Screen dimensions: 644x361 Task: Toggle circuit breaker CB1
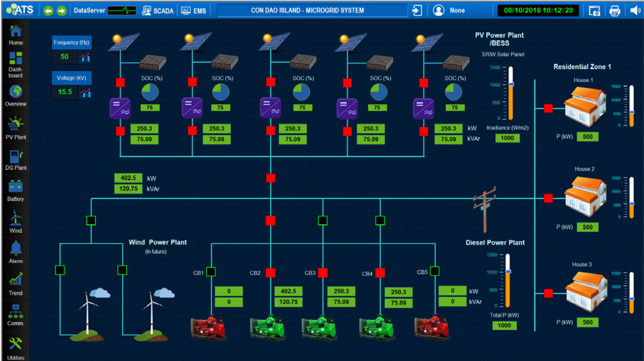[x=211, y=272]
